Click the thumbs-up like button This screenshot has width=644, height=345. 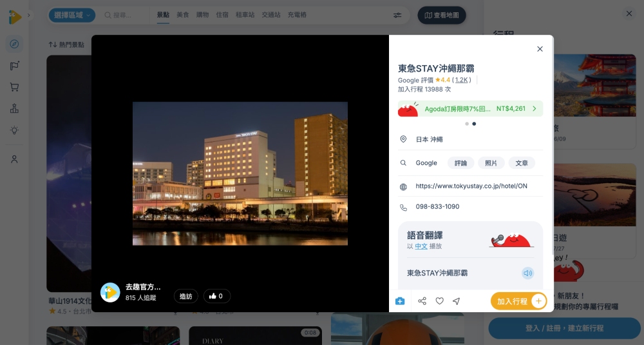[216, 296]
